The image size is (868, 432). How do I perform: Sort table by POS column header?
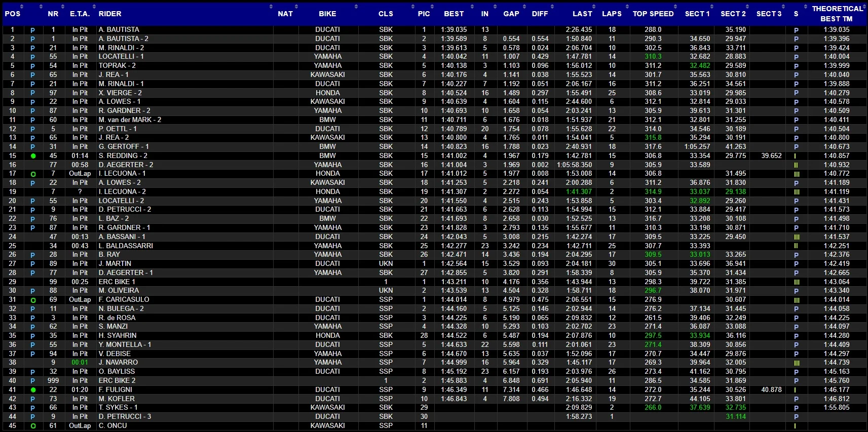pyautogui.click(x=13, y=14)
